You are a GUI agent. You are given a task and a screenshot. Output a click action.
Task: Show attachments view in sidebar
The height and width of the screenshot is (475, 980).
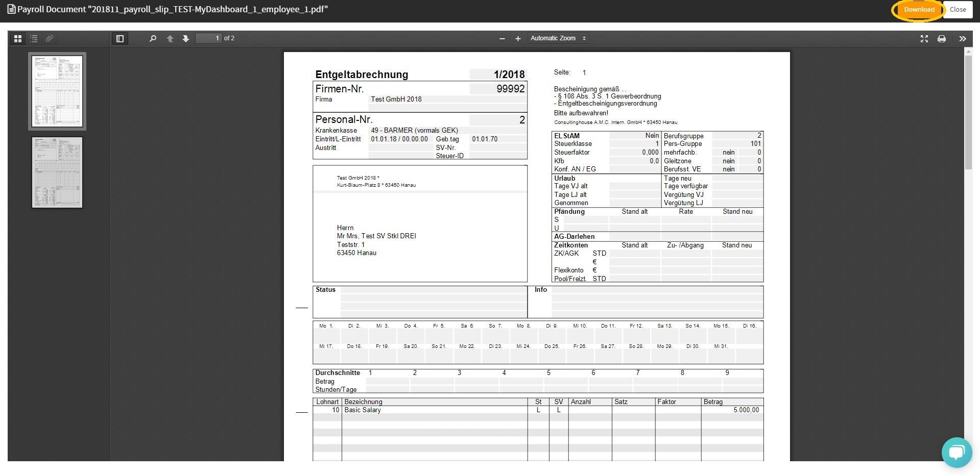pos(50,39)
